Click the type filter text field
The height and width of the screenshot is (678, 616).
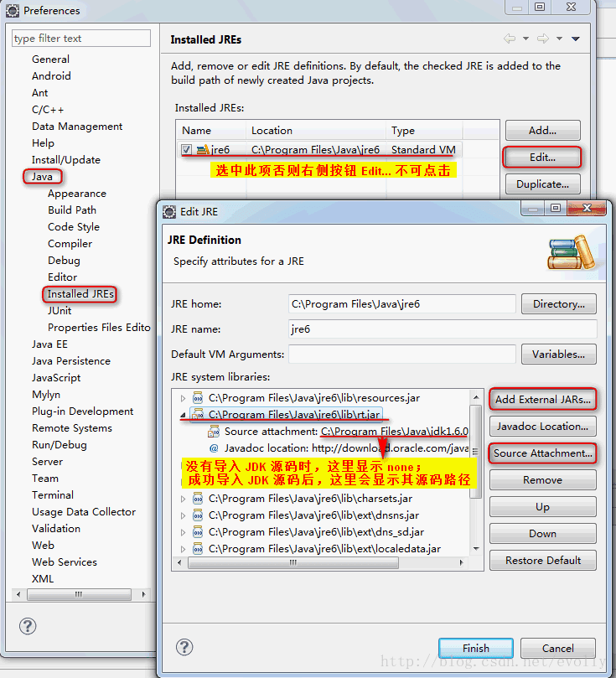tap(81, 39)
